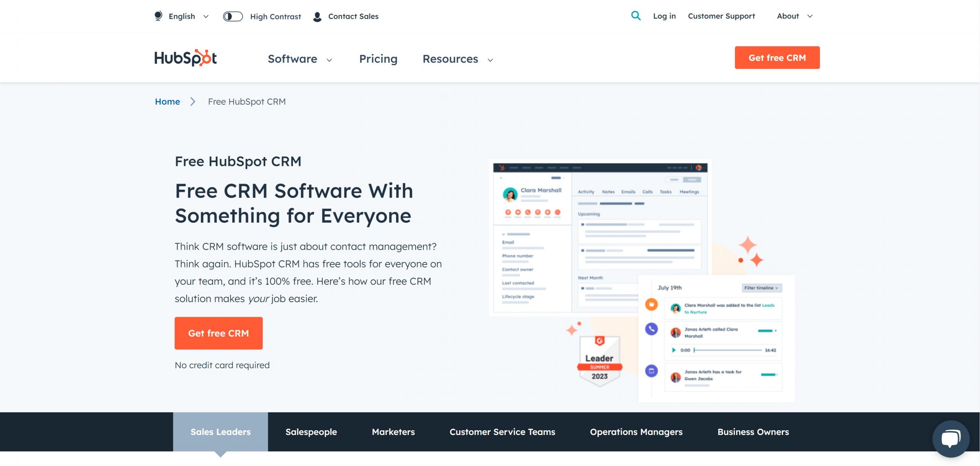The image size is (980, 466).
Task: Click the Contact Sales person icon
Action: click(317, 16)
